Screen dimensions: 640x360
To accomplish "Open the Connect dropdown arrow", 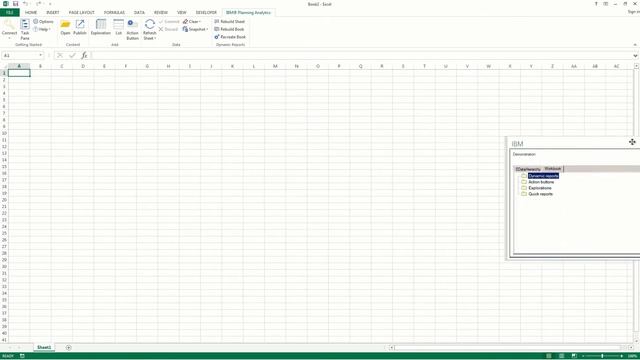I will 9,38.
